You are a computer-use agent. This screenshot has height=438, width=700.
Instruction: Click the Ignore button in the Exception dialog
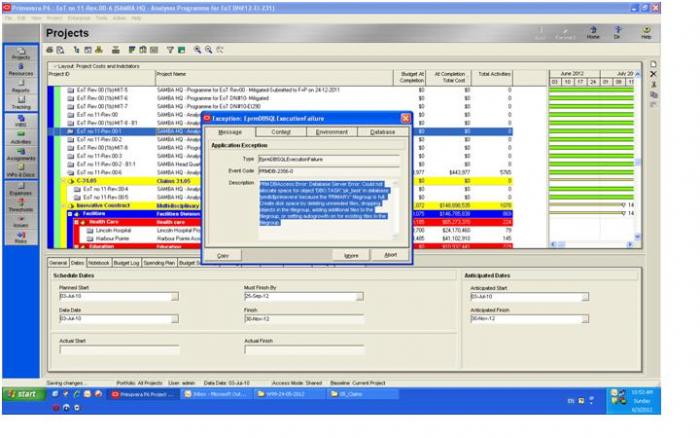pos(351,255)
